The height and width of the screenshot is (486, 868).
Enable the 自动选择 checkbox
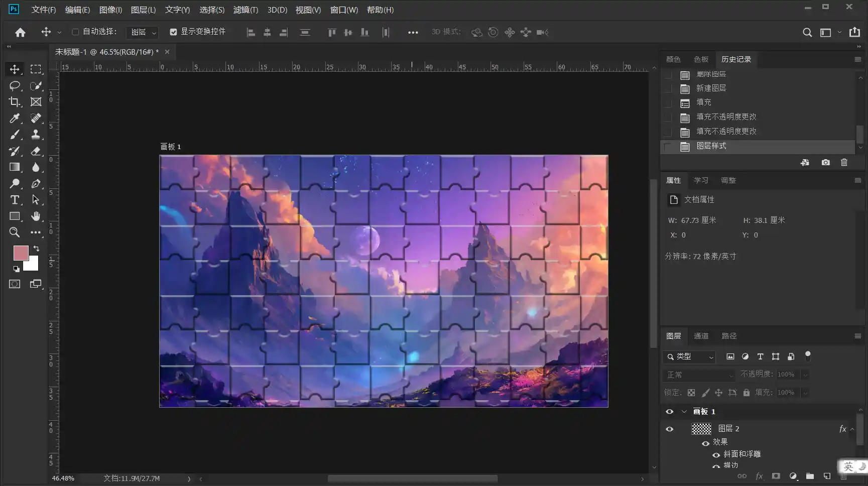click(x=75, y=32)
